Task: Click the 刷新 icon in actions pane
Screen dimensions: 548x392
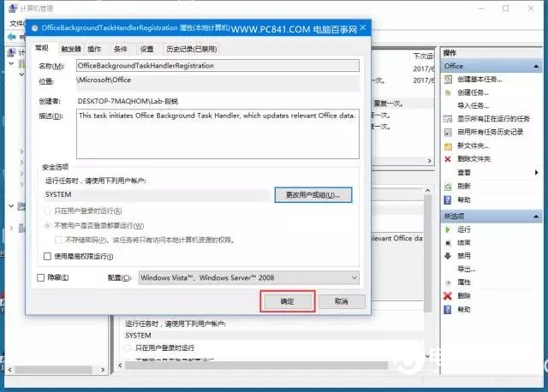Action: [448, 187]
